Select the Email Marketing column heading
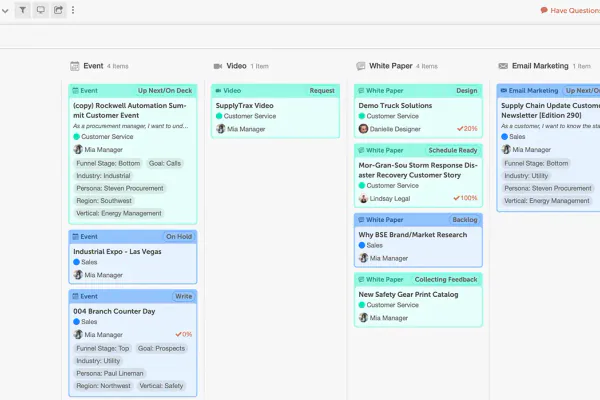Image resolution: width=600 pixels, height=400 pixels. tap(540, 66)
